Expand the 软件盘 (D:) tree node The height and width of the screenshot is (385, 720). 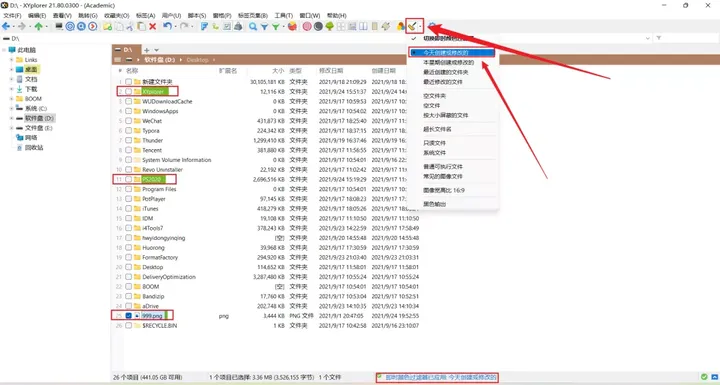coord(11,119)
